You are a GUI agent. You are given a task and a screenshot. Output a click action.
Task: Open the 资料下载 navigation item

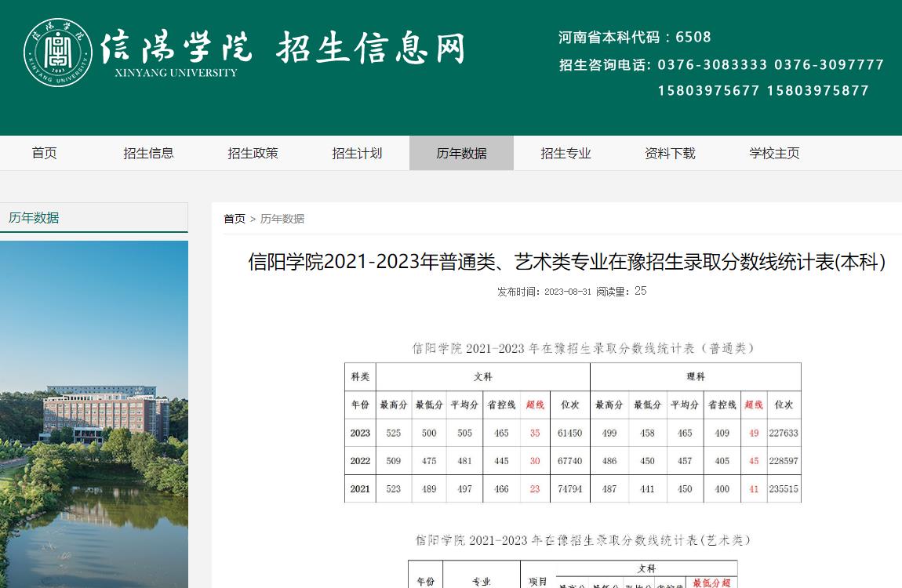tap(670, 153)
